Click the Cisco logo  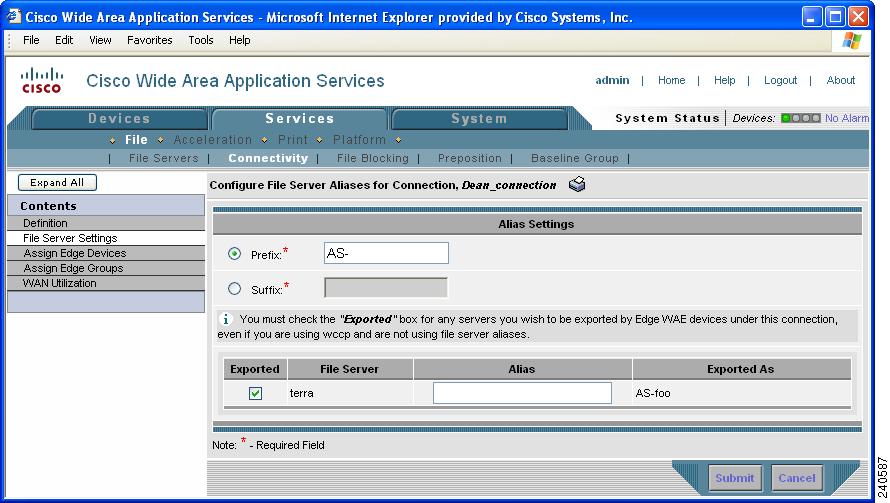point(41,80)
